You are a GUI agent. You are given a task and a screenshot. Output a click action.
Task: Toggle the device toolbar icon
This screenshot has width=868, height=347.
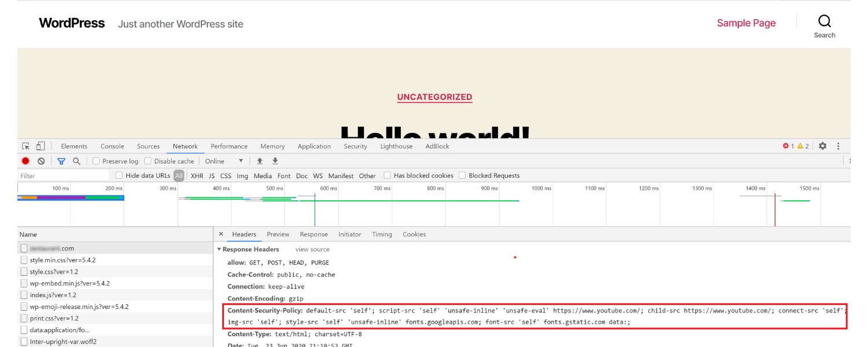pyautogui.click(x=41, y=146)
